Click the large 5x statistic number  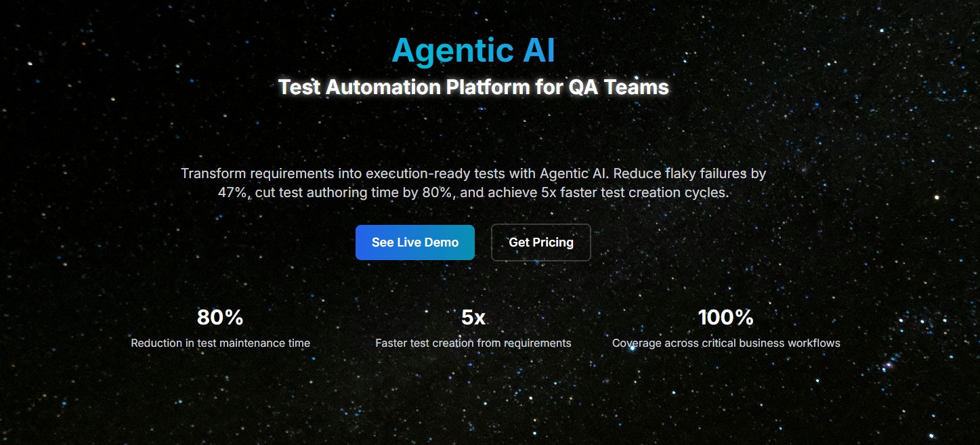[473, 317]
